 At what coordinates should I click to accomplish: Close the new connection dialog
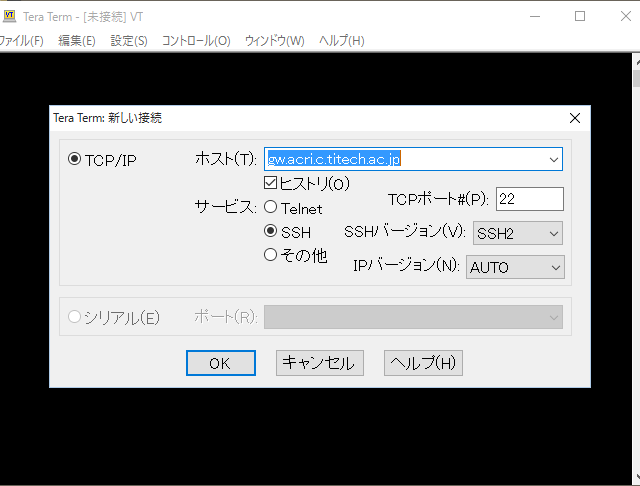coord(574,118)
